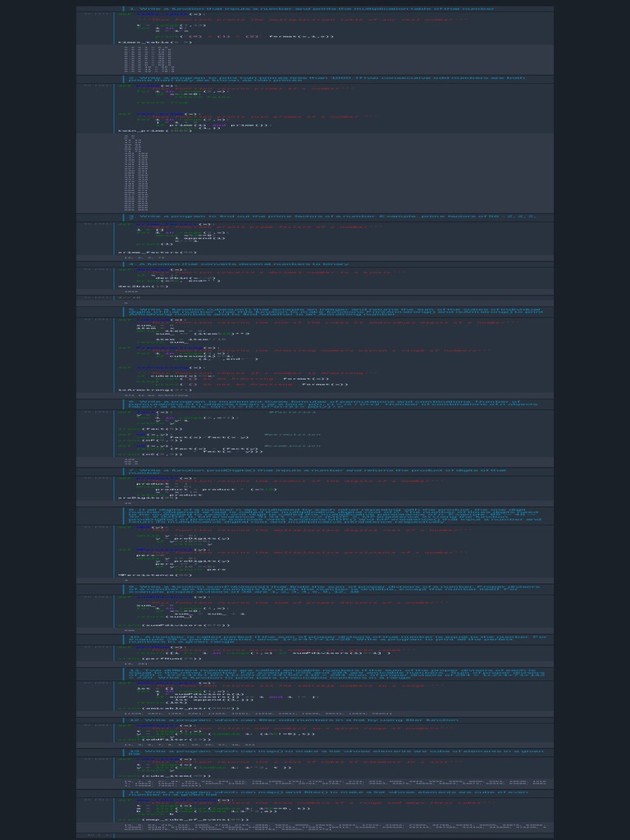Screen dimensions: 630x840
Task: Click the question 2 twin primes heading
Action: 326,80
